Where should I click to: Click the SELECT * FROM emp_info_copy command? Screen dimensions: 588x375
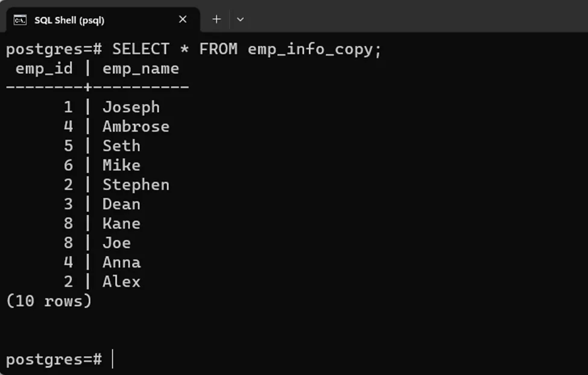(247, 49)
